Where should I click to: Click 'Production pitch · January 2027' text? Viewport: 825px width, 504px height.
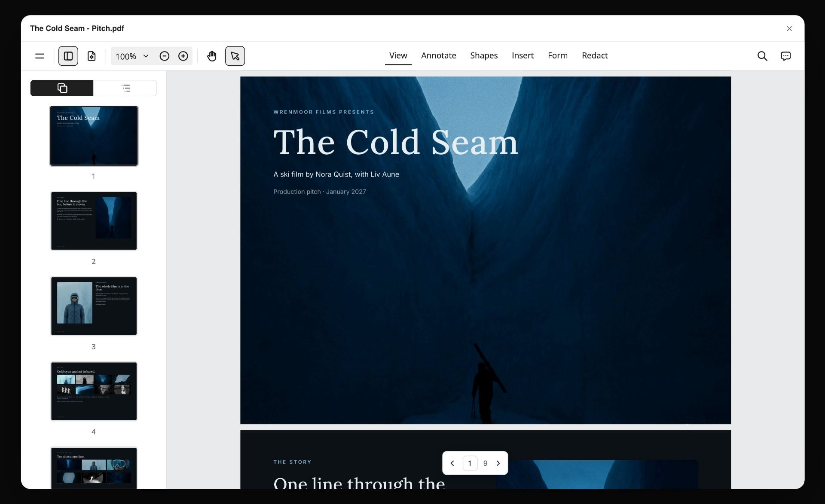click(320, 192)
